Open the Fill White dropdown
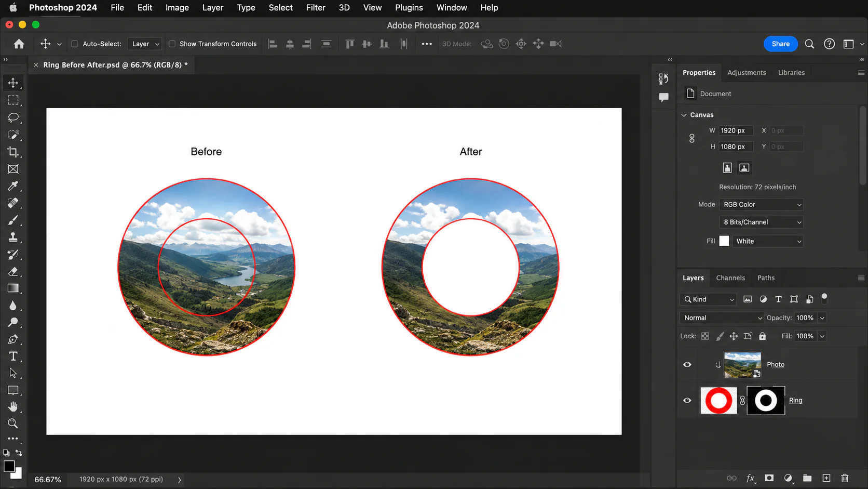 767,241
